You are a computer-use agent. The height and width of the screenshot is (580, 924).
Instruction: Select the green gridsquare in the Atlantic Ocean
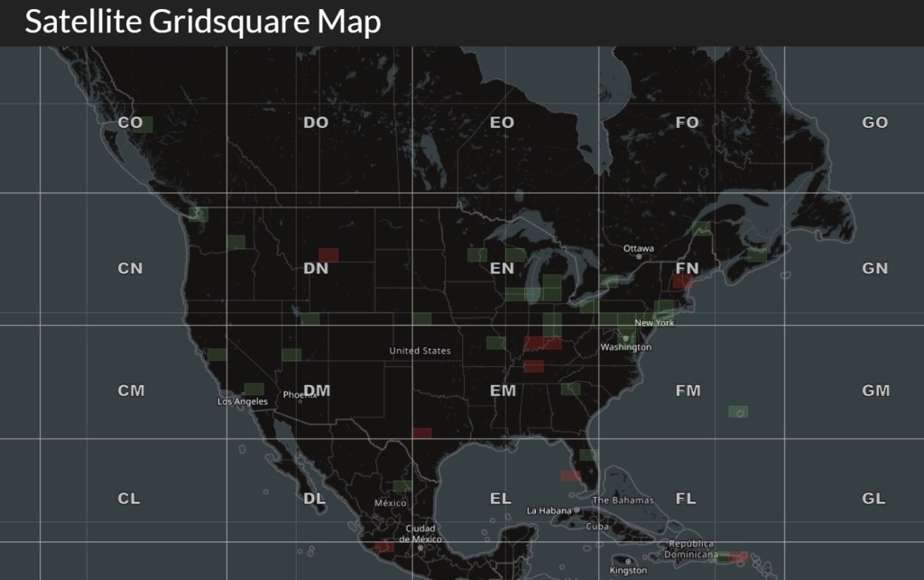pyautogui.click(x=738, y=411)
